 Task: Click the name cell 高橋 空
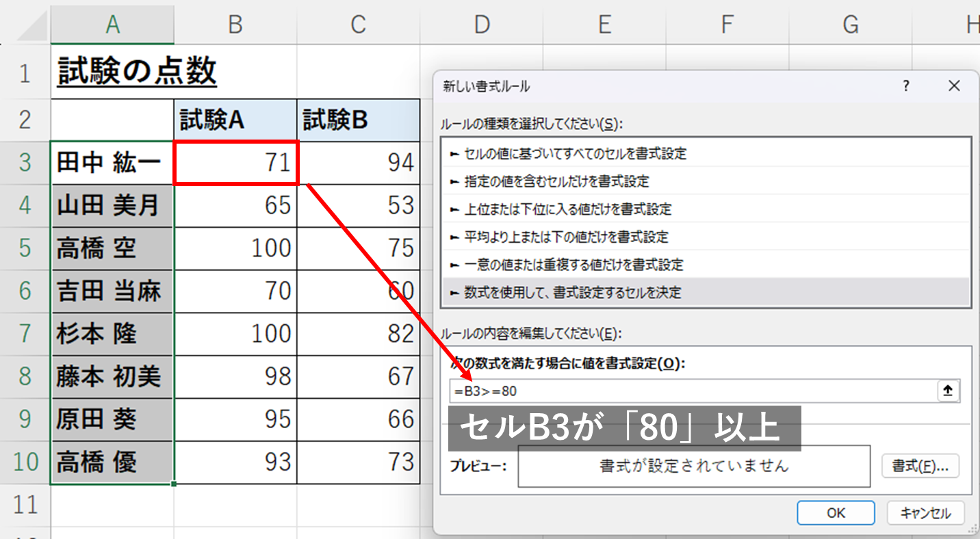pyautogui.click(x=112, y=248)
